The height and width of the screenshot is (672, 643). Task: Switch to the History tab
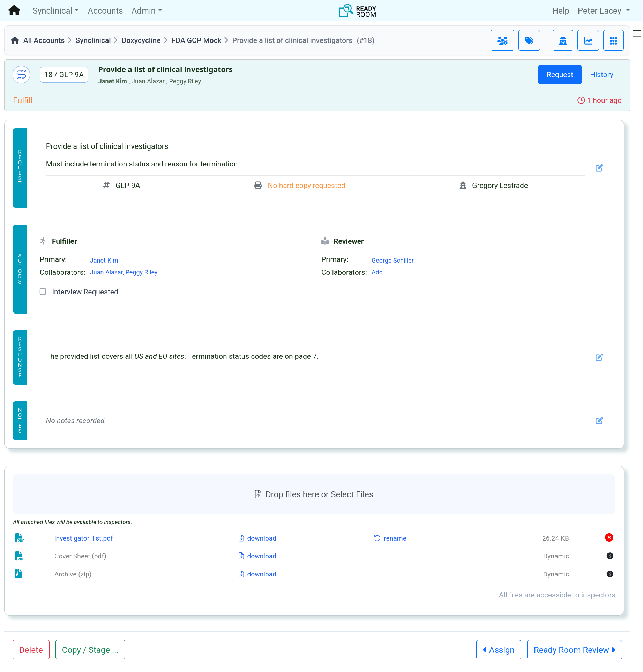click(601, 75)
